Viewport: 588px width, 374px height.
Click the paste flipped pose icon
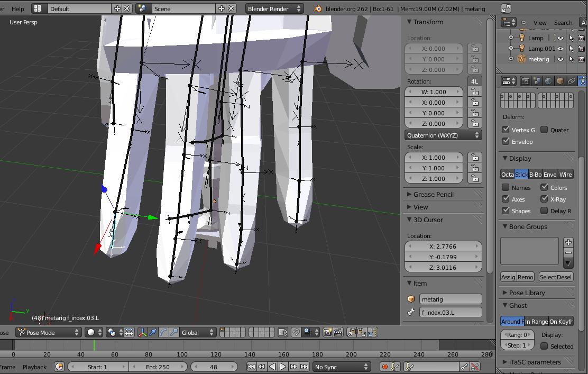(372, 332)
